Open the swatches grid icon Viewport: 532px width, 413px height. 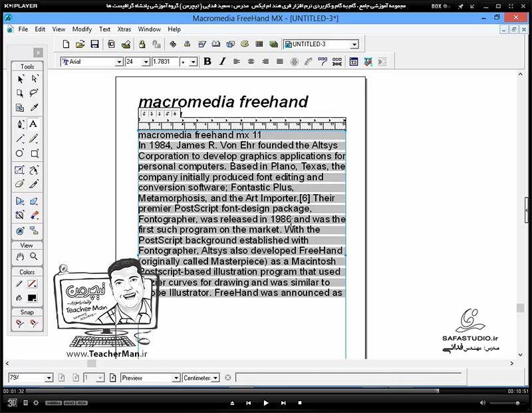tap(259, 44)
